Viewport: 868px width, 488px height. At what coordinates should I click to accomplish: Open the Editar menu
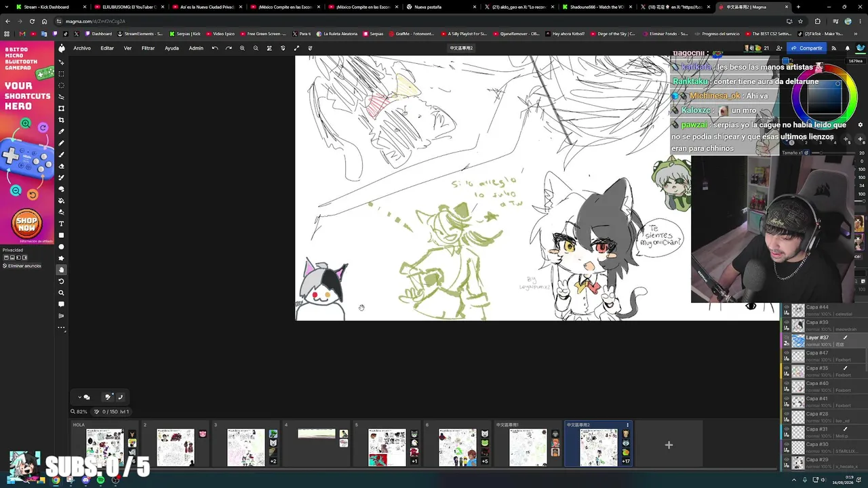[107, 48]
